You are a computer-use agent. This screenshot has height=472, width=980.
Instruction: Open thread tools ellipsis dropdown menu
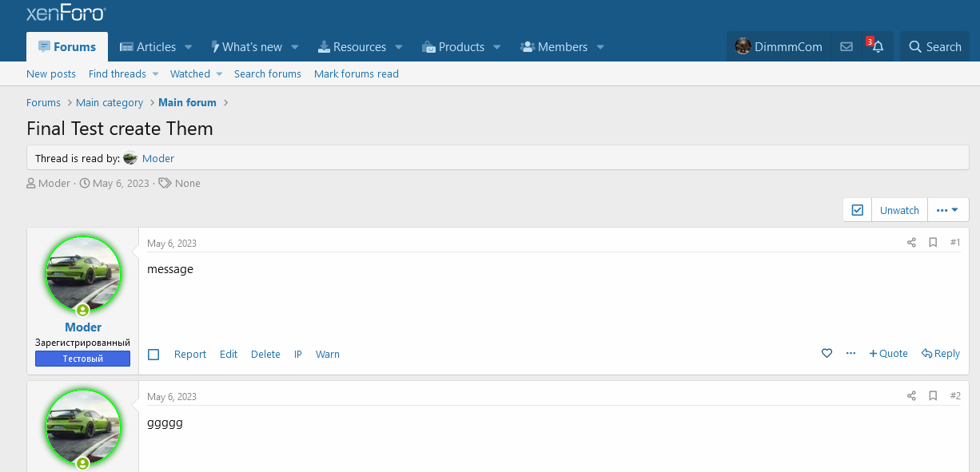coord(947,210)
